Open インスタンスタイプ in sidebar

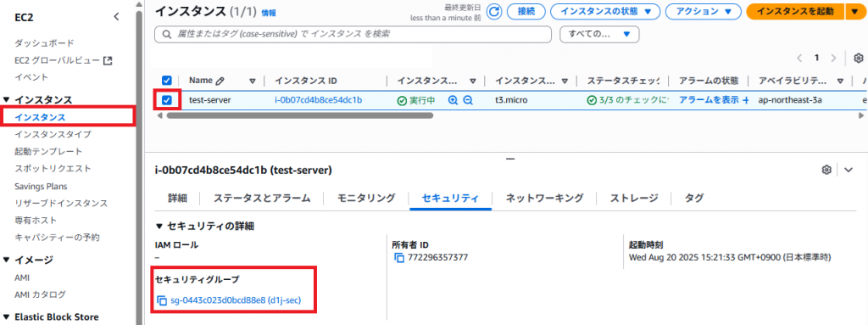tap(53, 134)
